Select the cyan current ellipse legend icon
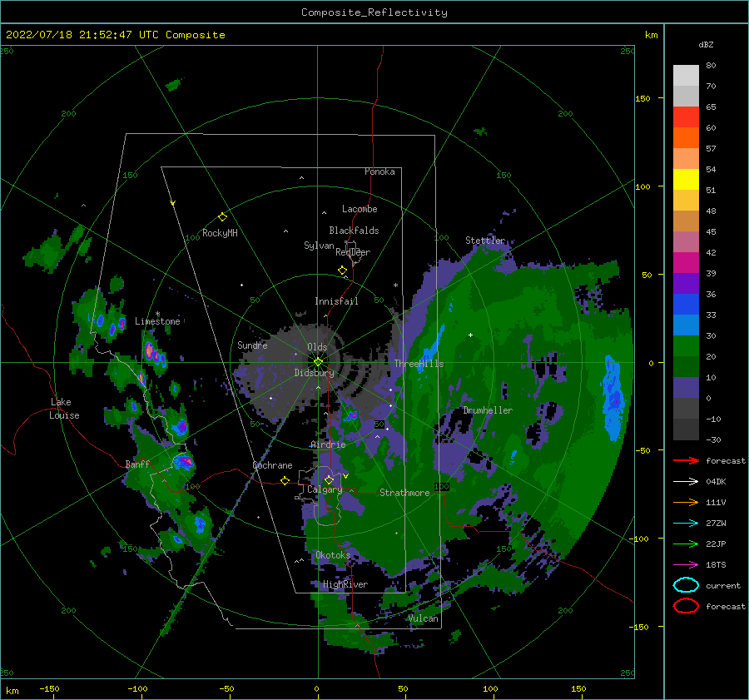Screen dimensions: 749x700 (686, 585)
